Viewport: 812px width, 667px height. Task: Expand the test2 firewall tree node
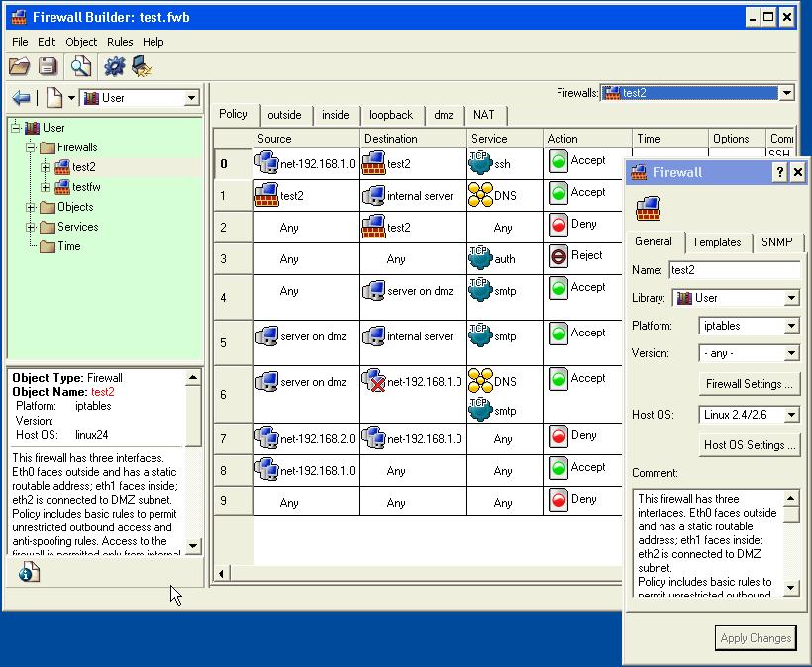(46, 167)
